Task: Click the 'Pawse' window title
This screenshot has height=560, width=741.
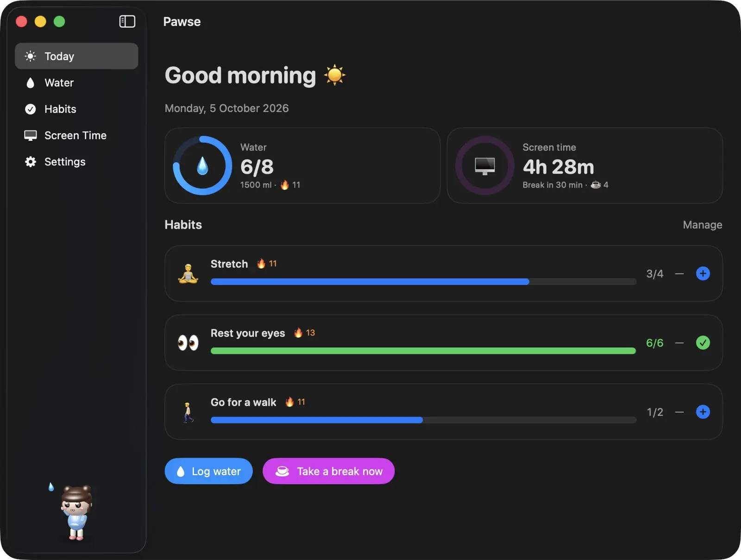Action: pos(182,22)
